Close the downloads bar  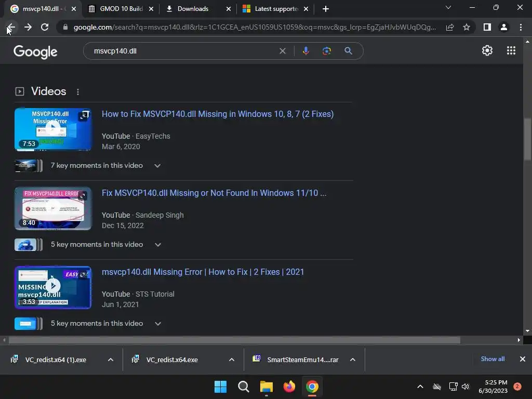(523, 359)
